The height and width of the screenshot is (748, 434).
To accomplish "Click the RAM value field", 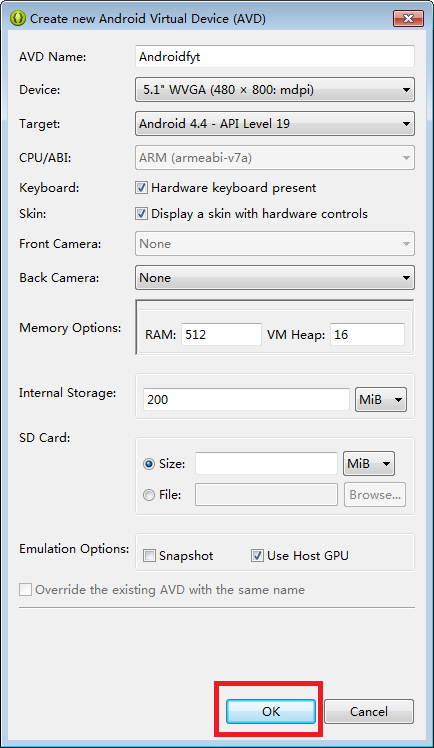I will 221,334.
